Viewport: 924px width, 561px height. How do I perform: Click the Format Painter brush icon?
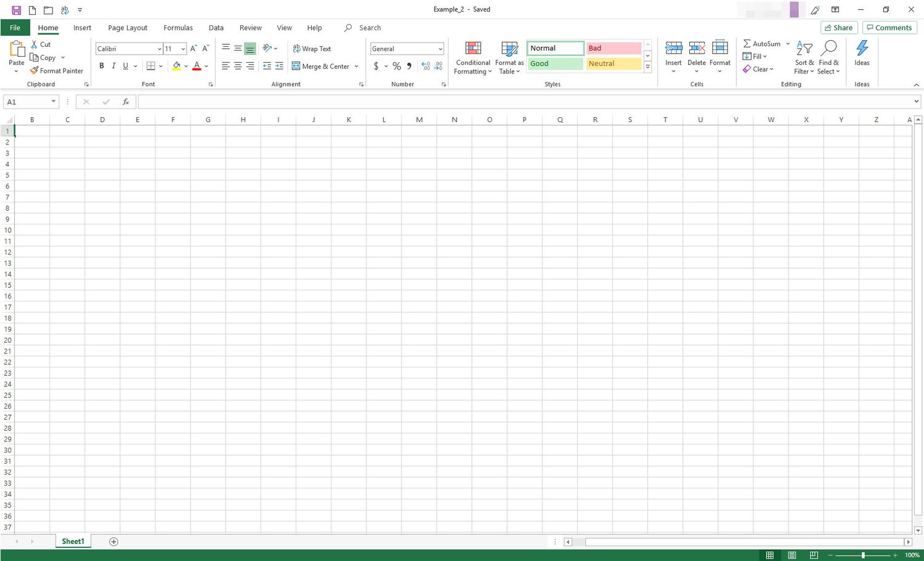tap(34, 71)
